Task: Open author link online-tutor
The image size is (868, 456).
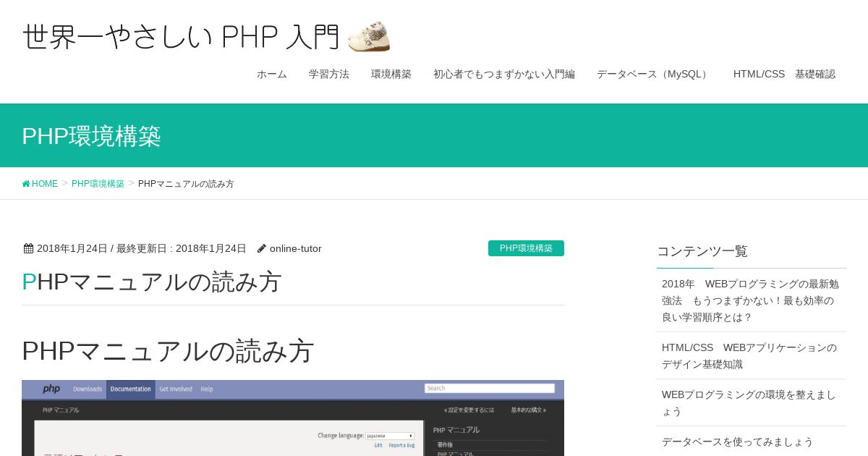Action: click(296, 248)
